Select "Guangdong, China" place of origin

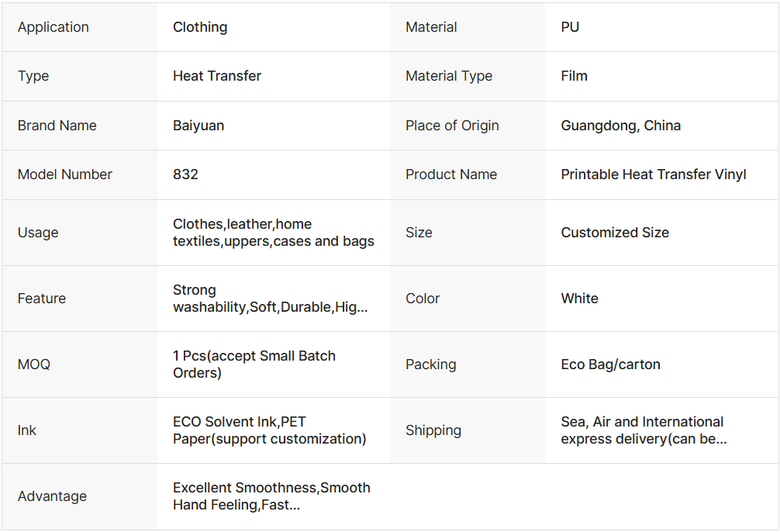[x=620, y=126]
